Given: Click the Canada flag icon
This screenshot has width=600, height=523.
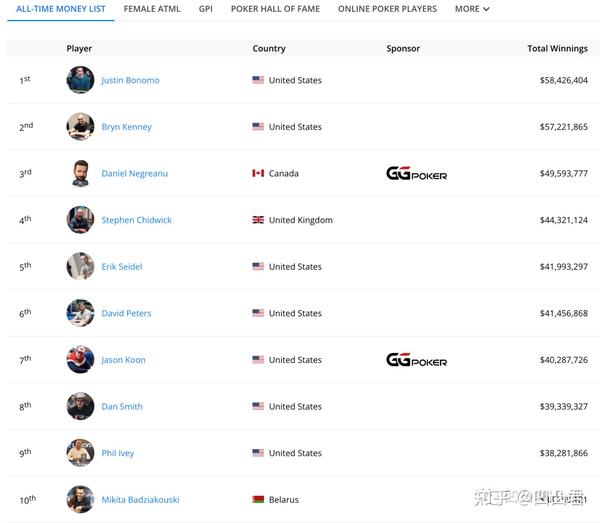Looking at the screenshot, I should point(258,174).
